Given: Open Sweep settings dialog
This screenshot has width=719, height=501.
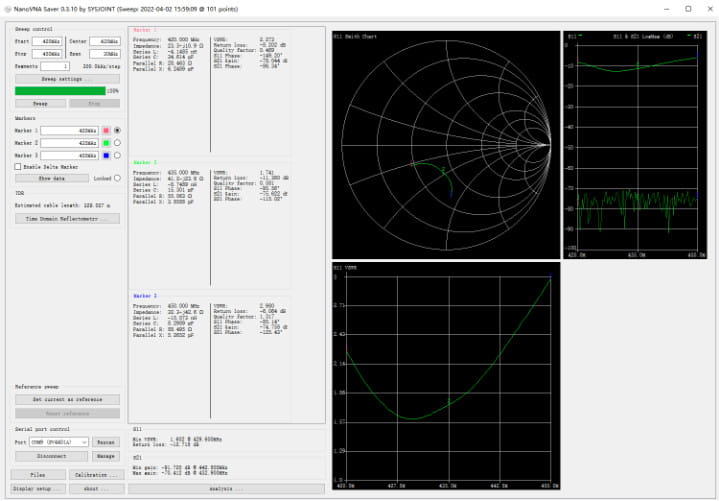Looking at the screenshot, I should coord(67,78).
